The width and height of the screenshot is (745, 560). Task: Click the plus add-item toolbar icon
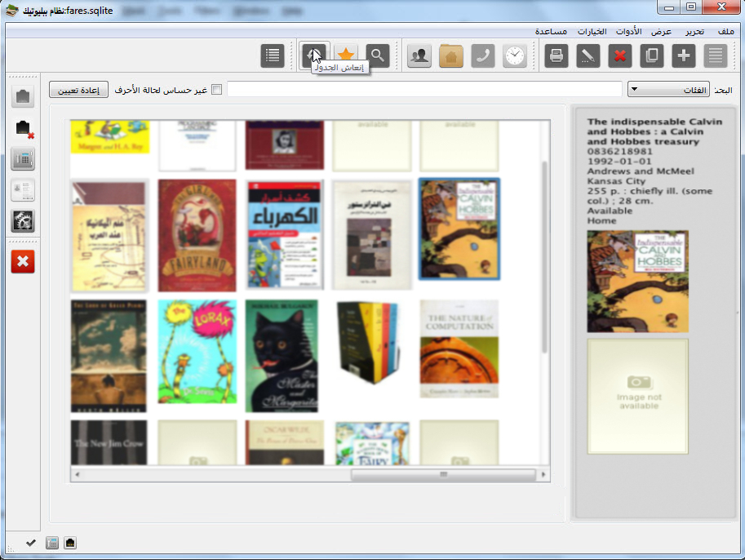684,56
